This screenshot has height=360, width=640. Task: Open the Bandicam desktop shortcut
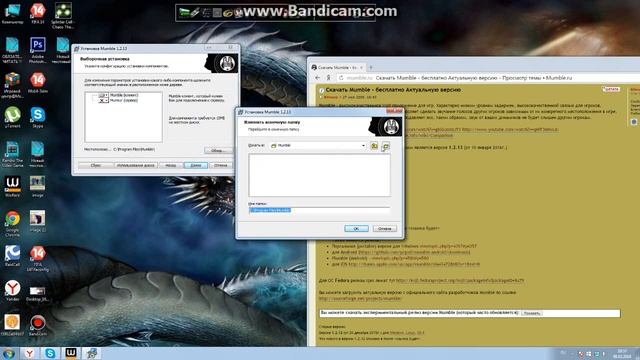point(38,325)
